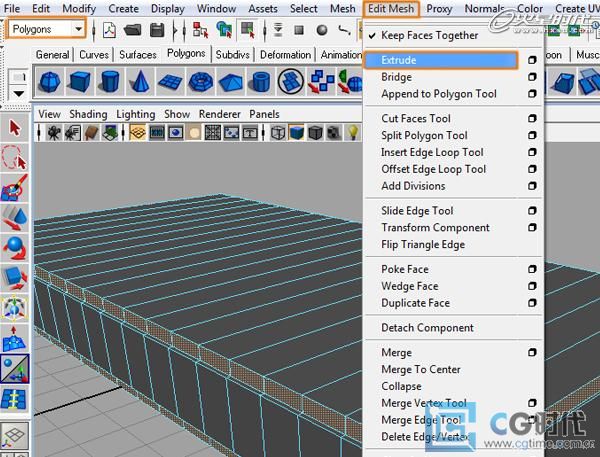Open the Polygons menu set dropdown
The image size is (600, 457).
point(79,29)
